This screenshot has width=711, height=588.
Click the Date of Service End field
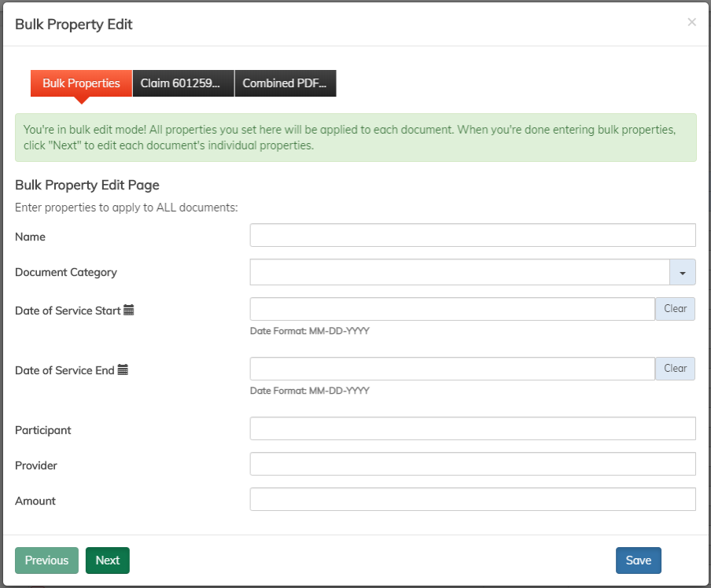[x=452, y=369]
